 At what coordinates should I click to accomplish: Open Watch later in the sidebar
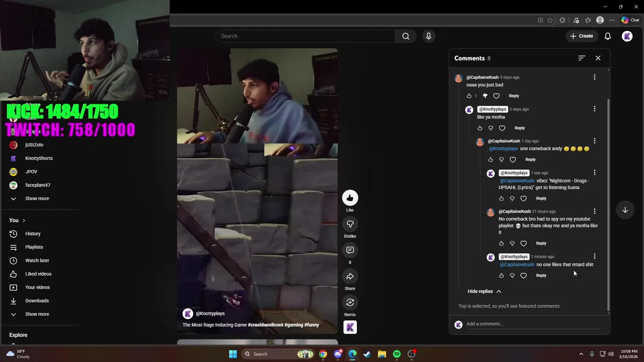click(37, 261)
